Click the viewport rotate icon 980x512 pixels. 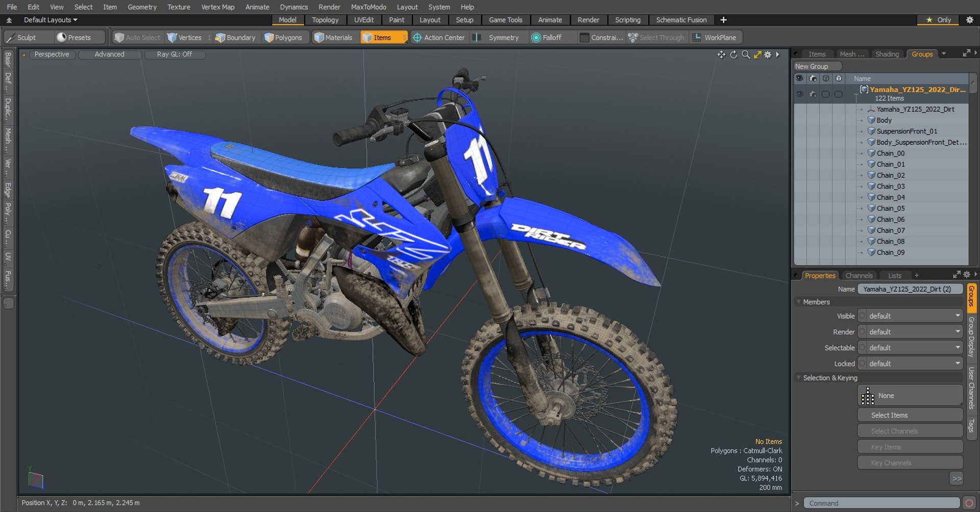pos(733,55)
